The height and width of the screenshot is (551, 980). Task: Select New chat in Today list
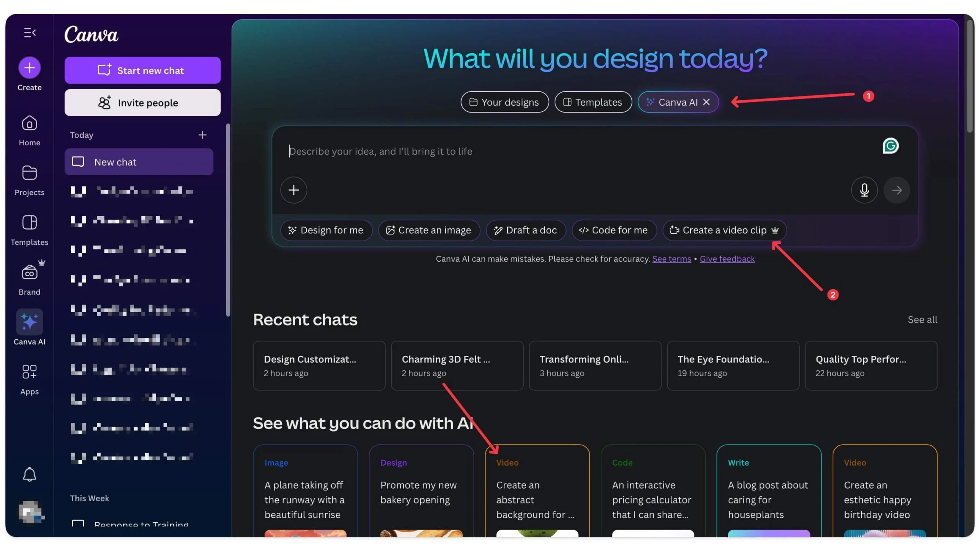[139, 162]
